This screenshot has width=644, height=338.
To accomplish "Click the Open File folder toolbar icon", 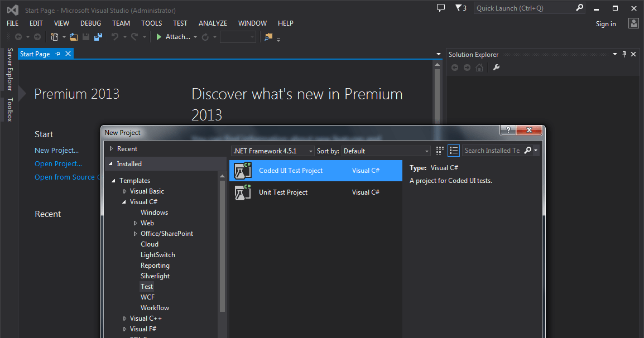I will click(73, 37).
